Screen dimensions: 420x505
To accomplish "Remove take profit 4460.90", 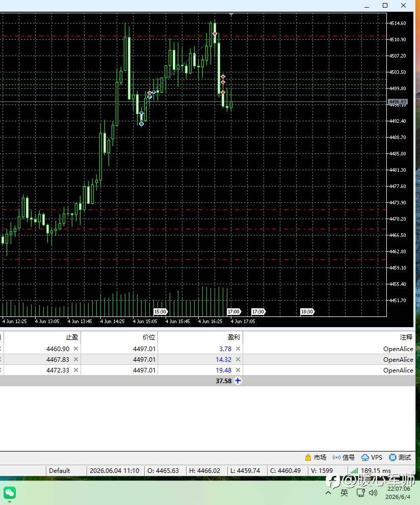I will click(x=75, y=349).
